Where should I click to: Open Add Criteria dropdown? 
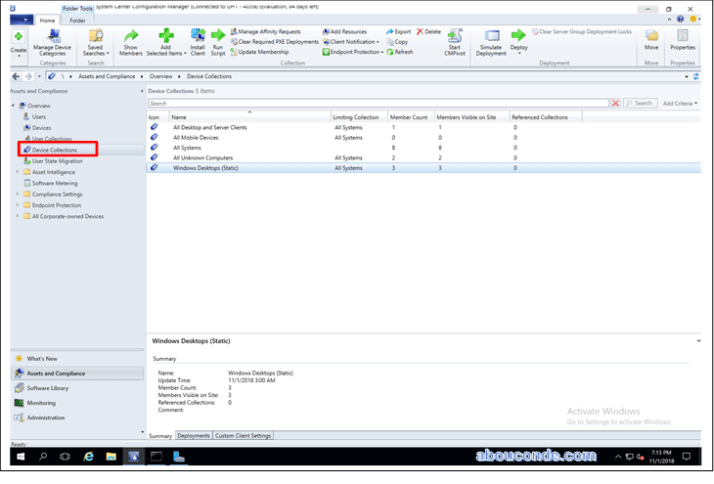click(681, 103)
